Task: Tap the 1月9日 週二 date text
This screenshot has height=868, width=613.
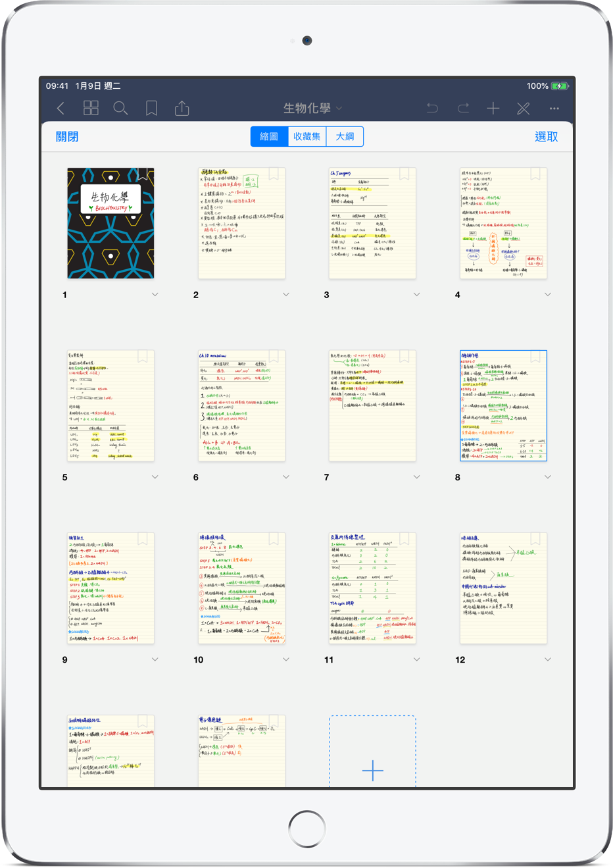Action: coord(98,86)
